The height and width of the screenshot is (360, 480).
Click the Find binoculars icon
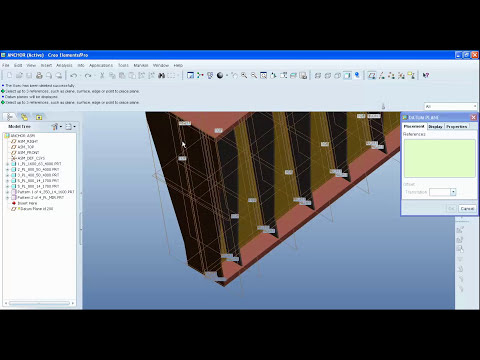point(162,76)
